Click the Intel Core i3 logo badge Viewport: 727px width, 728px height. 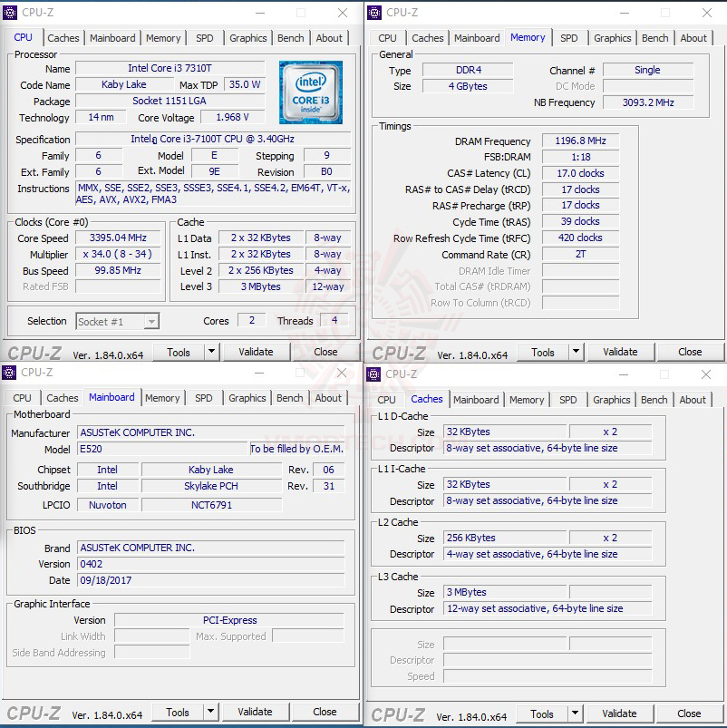click(x=311, y=92)
